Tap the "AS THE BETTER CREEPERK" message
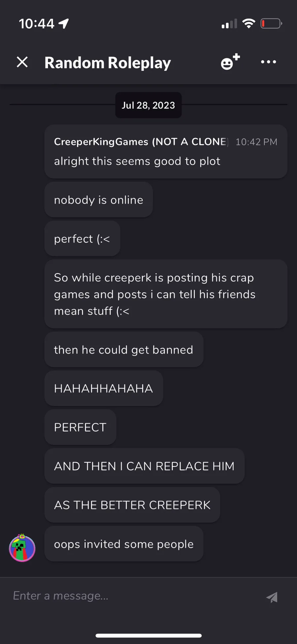The image size is (297, 644). 132,505
